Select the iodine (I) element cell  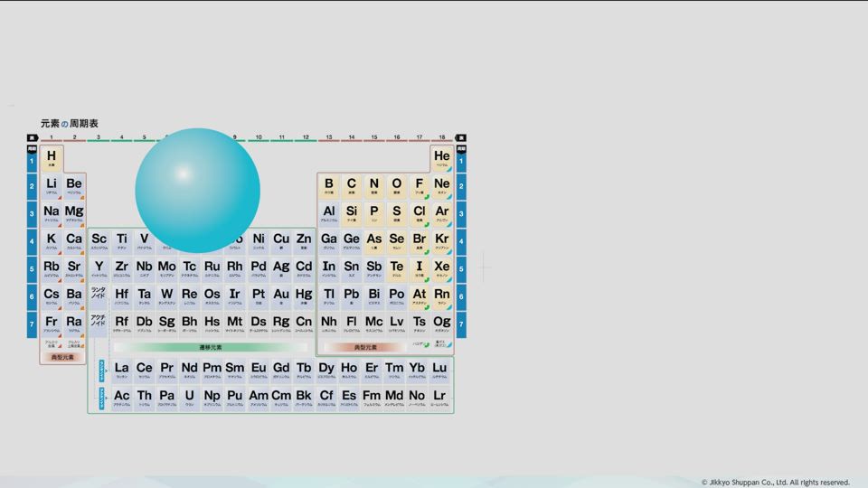click(420, 269)
